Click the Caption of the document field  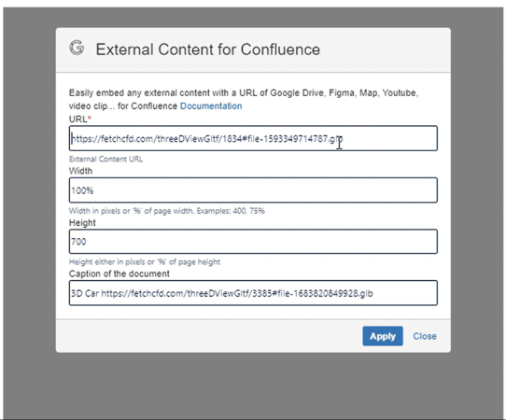point(253,293)
